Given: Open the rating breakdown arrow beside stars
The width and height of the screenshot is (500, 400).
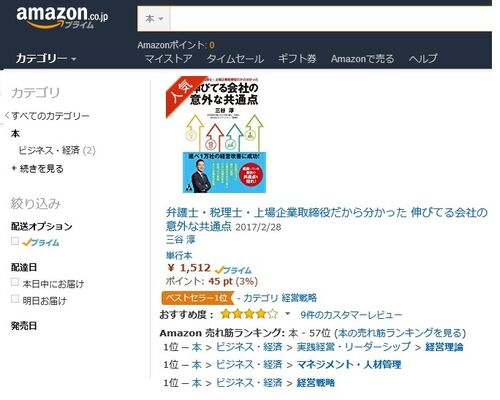Looking at the screenshot, I should (287, 314).
